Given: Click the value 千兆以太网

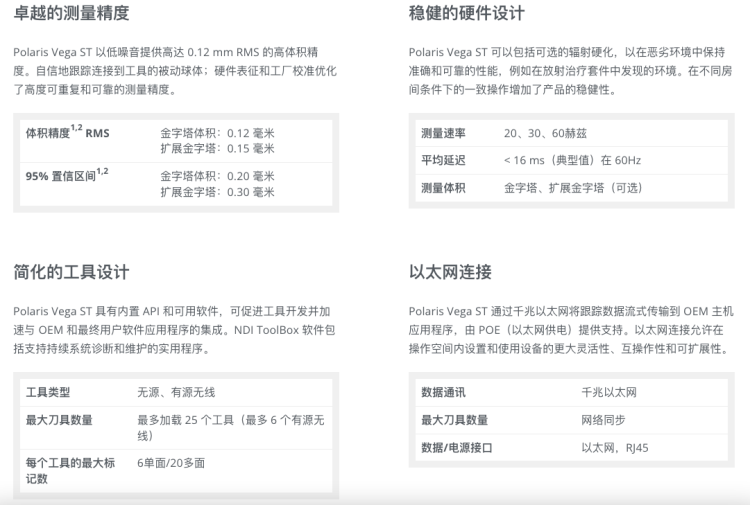Looking at the screenshot, I should (609, 393).
